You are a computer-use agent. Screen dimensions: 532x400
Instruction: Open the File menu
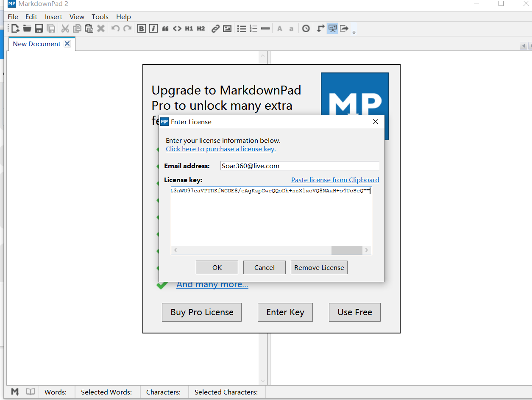pos(13,17)
